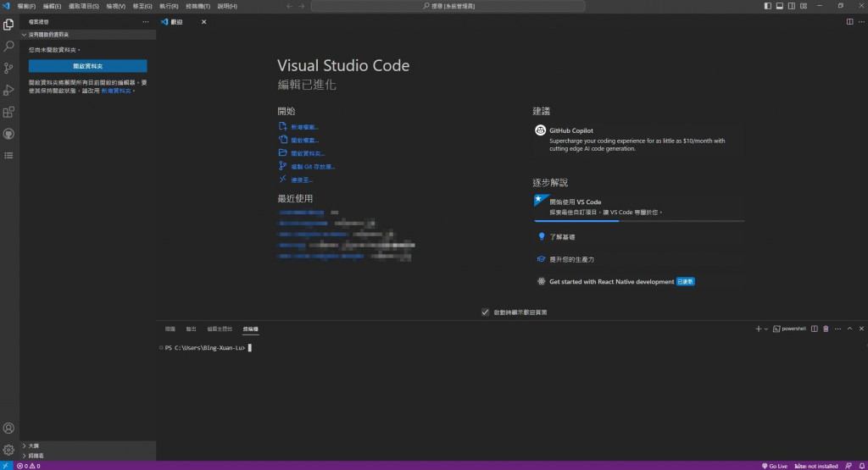868x470 pixels.
Task: Click the '連接至...' start link
Action: [302, 180]
